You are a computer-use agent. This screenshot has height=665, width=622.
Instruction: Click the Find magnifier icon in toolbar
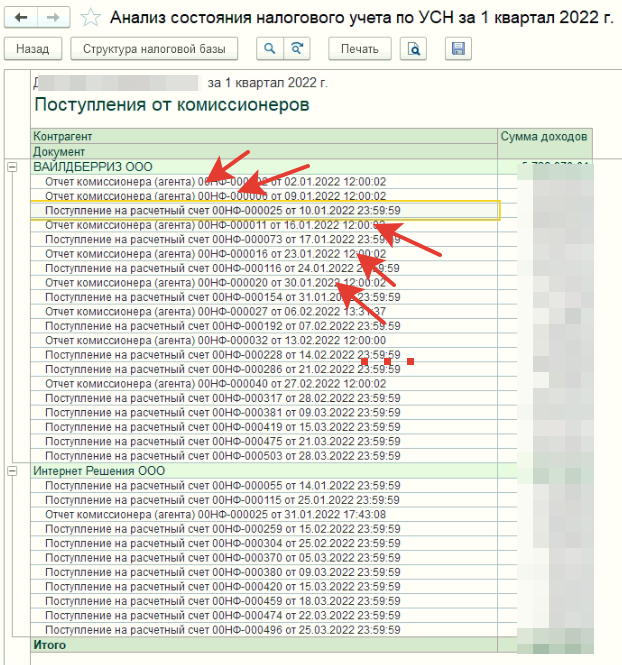[x=269, y=49]
